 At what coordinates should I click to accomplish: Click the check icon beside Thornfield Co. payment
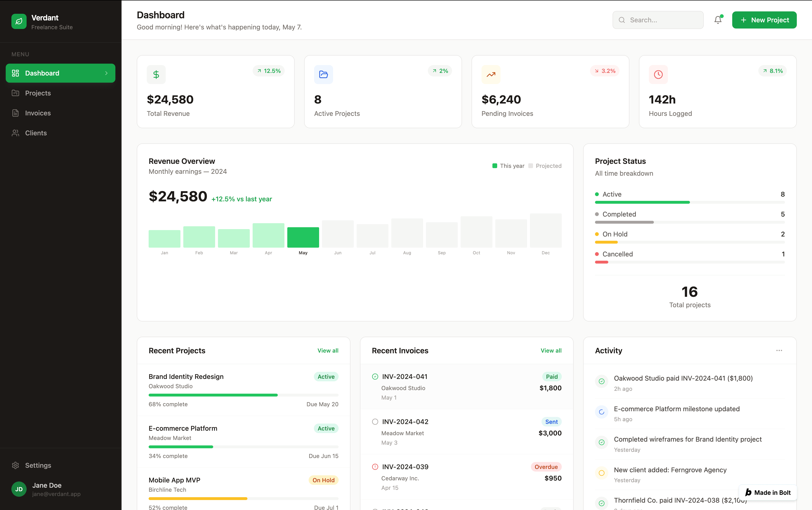point(602,503)
